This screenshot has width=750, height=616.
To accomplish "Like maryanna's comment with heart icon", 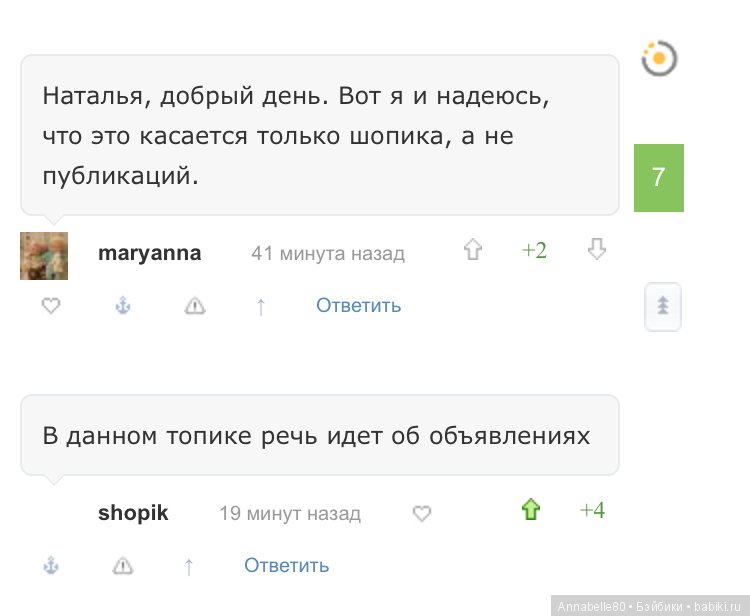I will point(51,306).
